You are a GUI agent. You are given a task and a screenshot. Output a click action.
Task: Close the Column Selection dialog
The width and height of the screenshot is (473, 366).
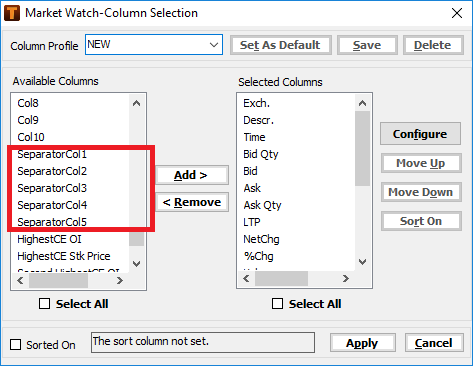pyautogui.click(x=457, y=13)
